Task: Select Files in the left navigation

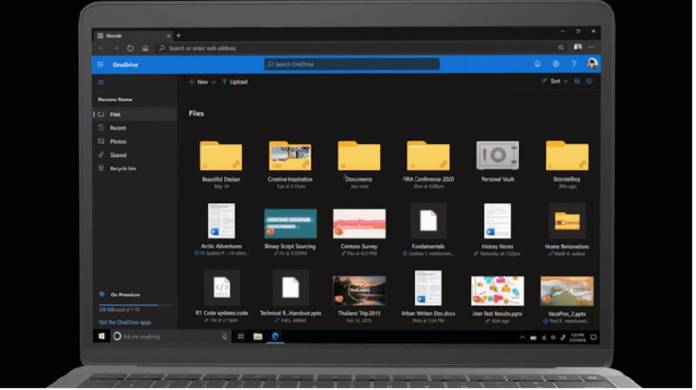Action: tap(135, 114)
